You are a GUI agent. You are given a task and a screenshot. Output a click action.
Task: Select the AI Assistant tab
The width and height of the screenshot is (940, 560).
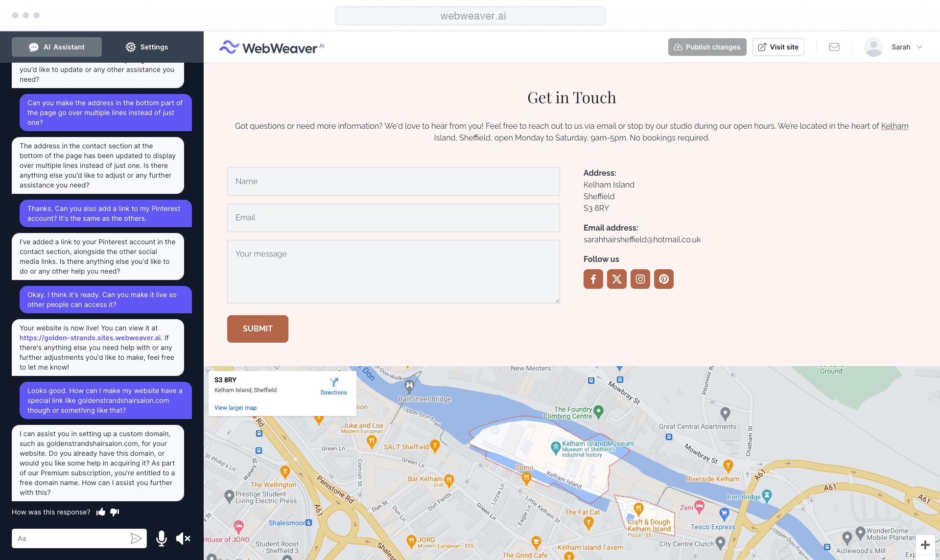pos(57,47)
